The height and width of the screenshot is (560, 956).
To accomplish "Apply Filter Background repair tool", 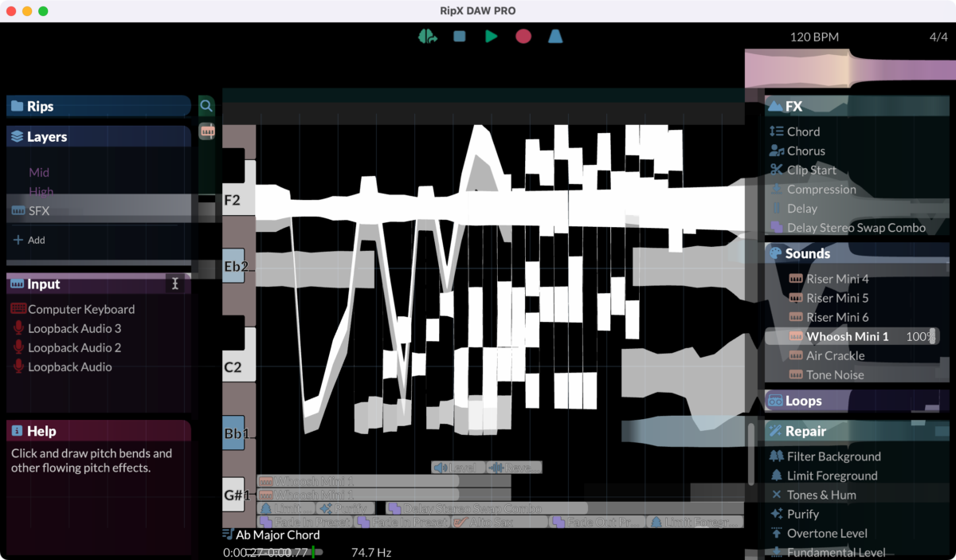I will coord(825,456).
